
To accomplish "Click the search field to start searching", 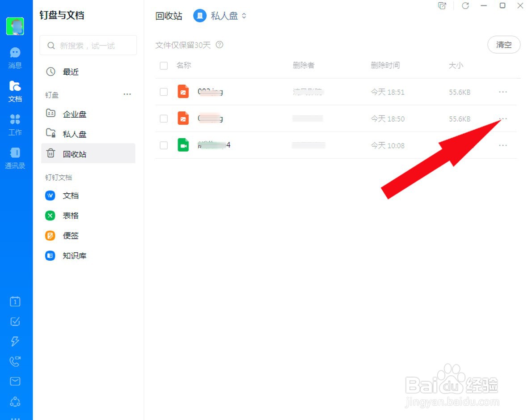I will (88, 45).
